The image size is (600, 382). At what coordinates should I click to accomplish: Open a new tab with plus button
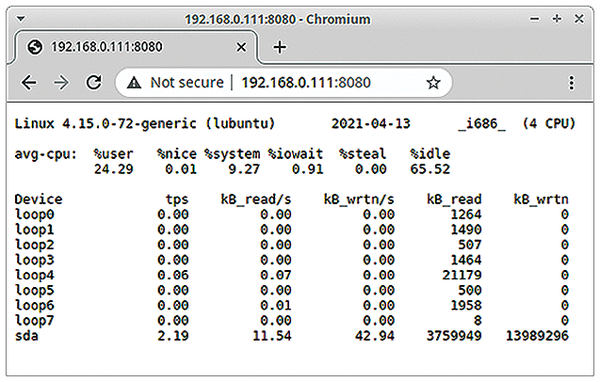click(280, 47)
